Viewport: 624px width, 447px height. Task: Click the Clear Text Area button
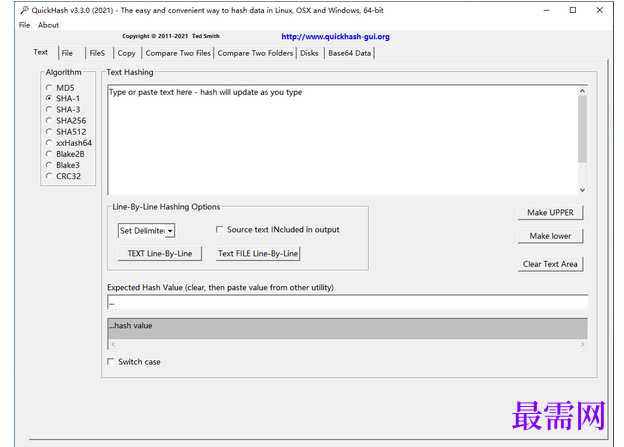[550, 264]
